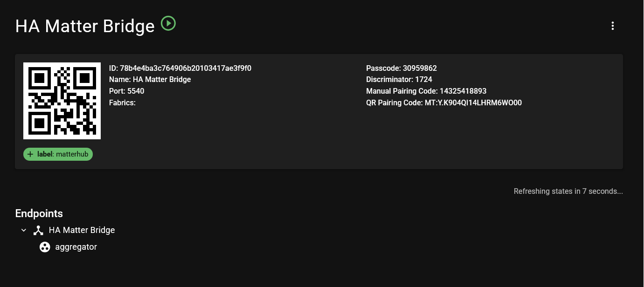Viewport: 644px width, 287px height.
Task: Click the Passcode 30959862 text
Action: pos(401,68)
